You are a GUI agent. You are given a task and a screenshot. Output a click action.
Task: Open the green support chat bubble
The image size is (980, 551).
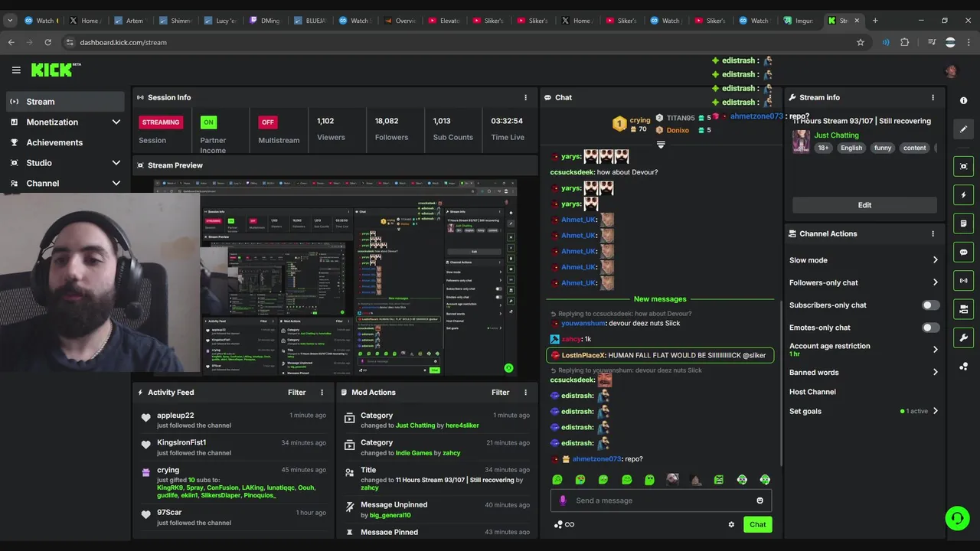coord(957,518)
